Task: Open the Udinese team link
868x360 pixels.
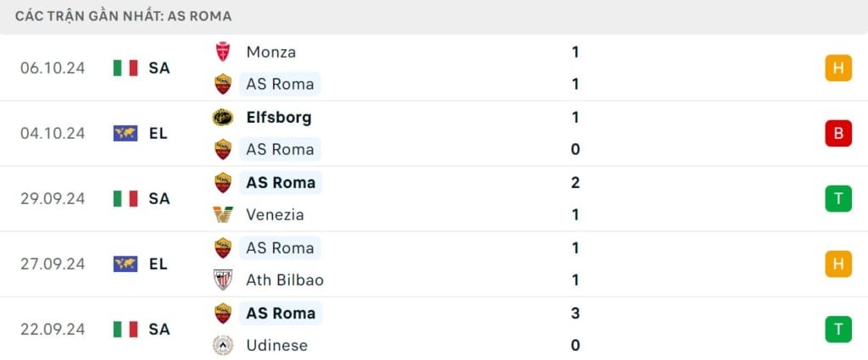Action: (x=276, y=345)
